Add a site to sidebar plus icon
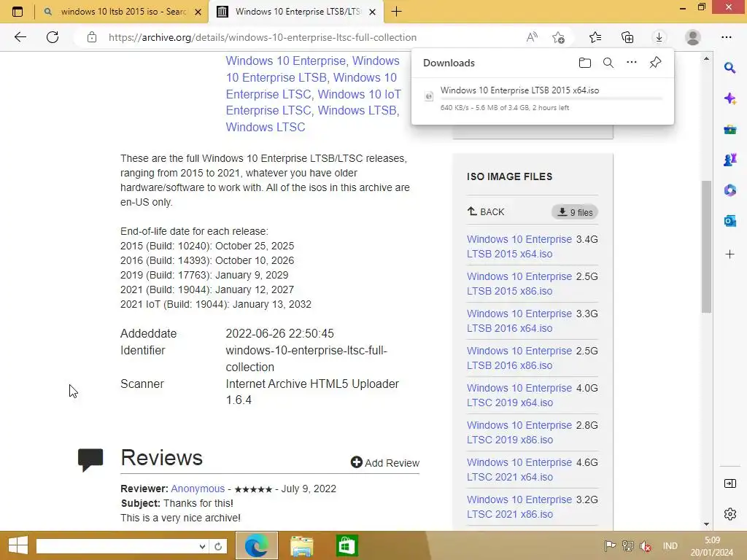 tap(729, 254)
